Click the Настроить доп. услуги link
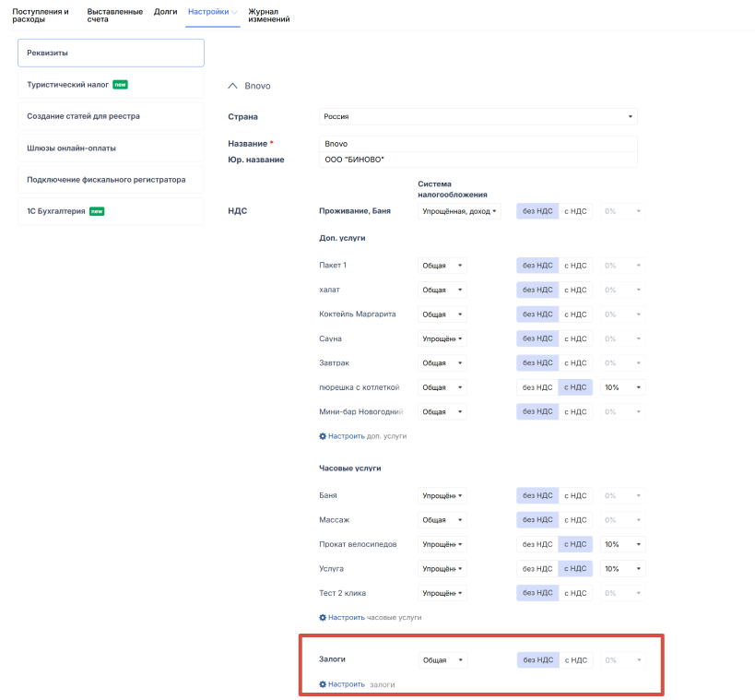Screen dimensions: 755x700 tap(367, 436)
